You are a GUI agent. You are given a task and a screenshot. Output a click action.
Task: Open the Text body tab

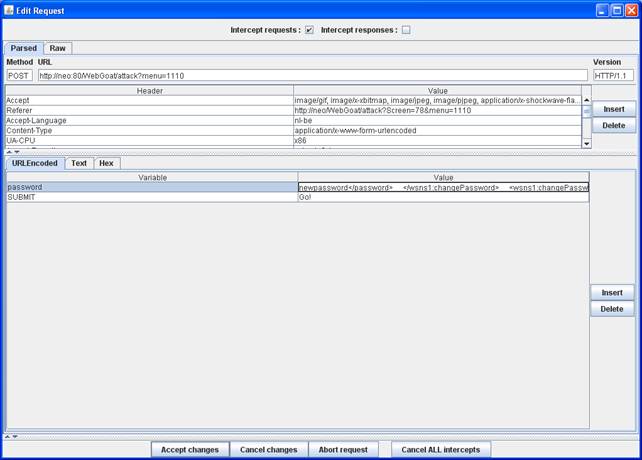(78, 163)
